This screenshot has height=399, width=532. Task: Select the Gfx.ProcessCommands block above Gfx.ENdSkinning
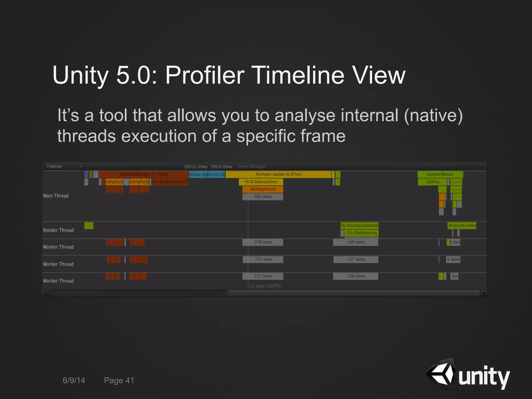(x=360, y=225)
